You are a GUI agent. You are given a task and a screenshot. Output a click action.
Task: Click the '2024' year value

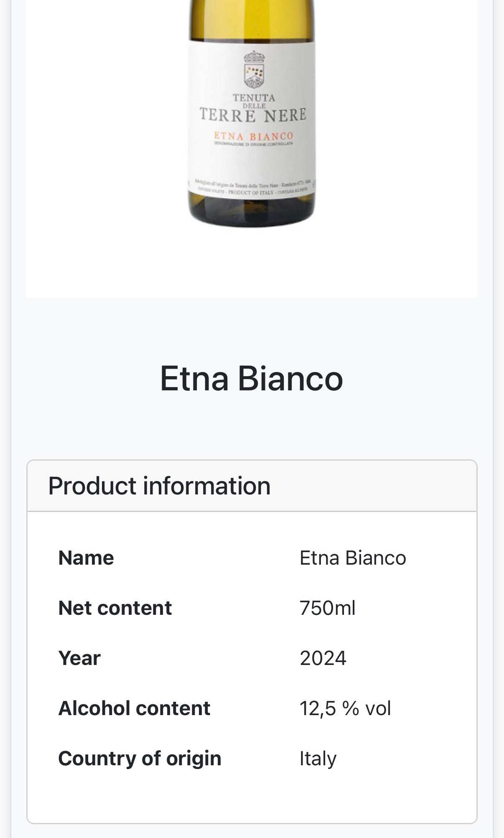[323, 658]
